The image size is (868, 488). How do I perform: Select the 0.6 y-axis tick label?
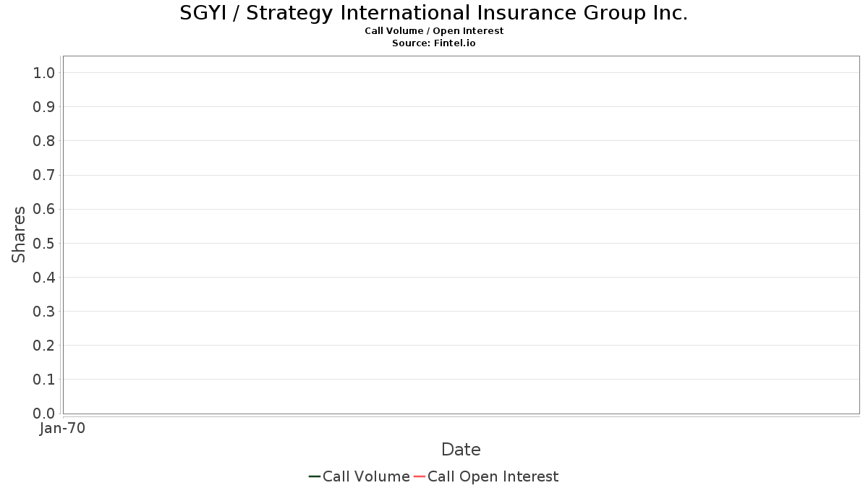(x=44, y=210)
